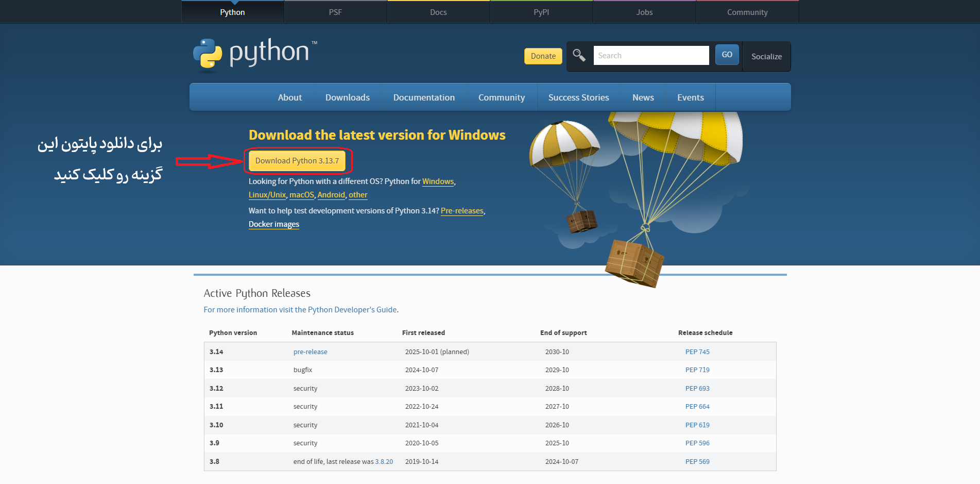Follow the Linux/Unix link
Viewport: 980px width, 484px height.
267,195
